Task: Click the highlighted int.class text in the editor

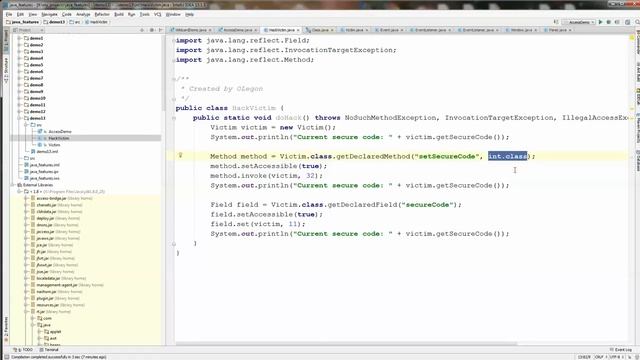Action: pos(507,156)
